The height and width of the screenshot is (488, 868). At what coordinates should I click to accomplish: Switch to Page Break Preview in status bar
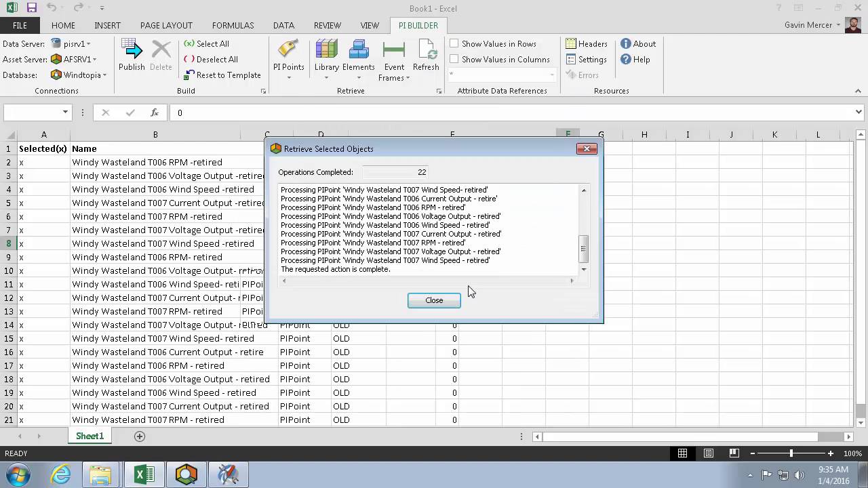point(734,453)
